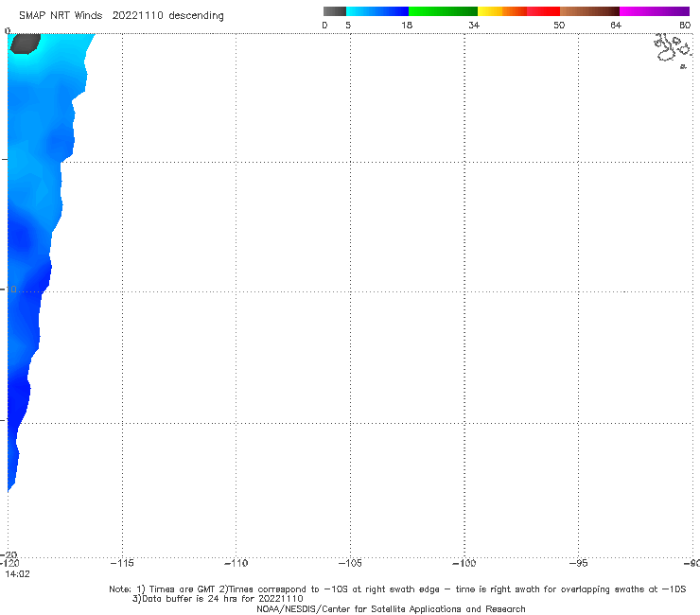Click the green segment of the color bar
This screenshot has width=700, height=615.
(x=443, y=11)
